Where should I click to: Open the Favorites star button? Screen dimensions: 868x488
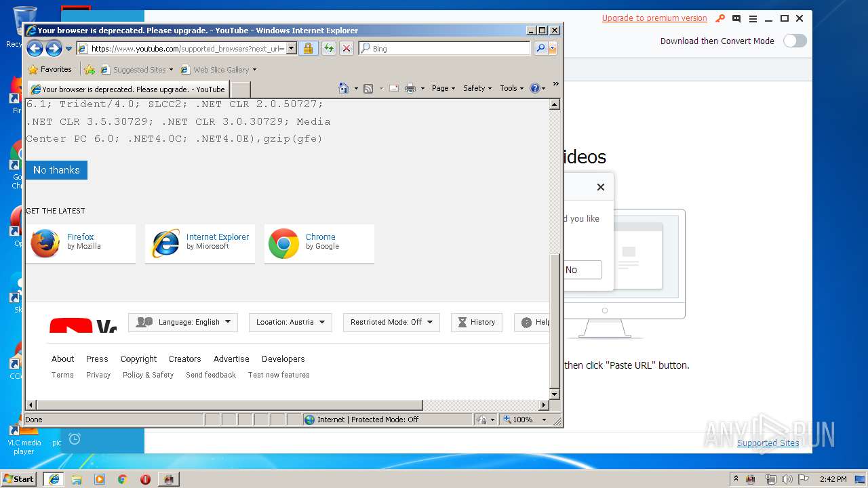point(50,69)
